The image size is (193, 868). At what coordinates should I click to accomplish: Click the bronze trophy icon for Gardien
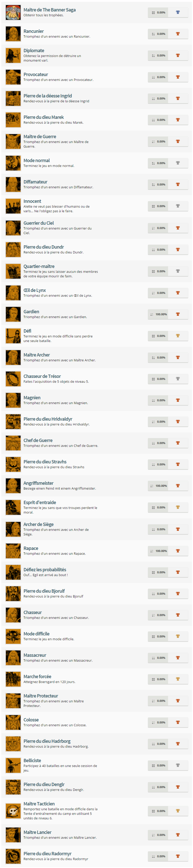click(x=178, y=314)
